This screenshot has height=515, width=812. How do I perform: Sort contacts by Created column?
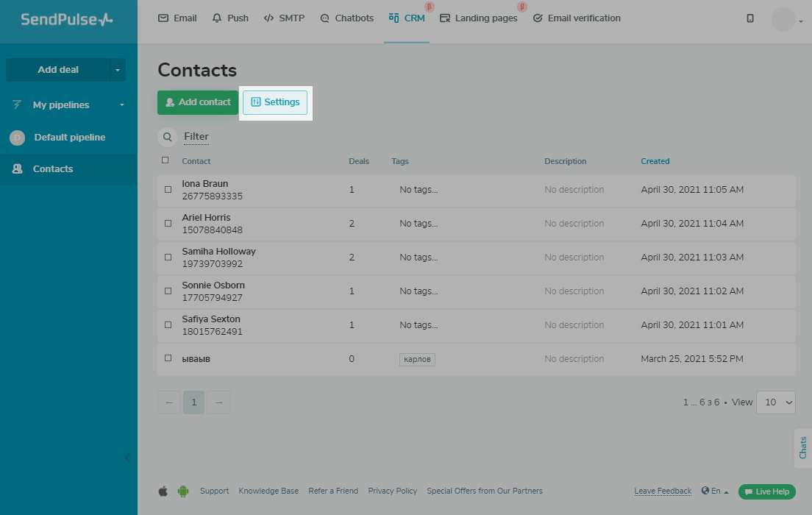click(655, 161)
